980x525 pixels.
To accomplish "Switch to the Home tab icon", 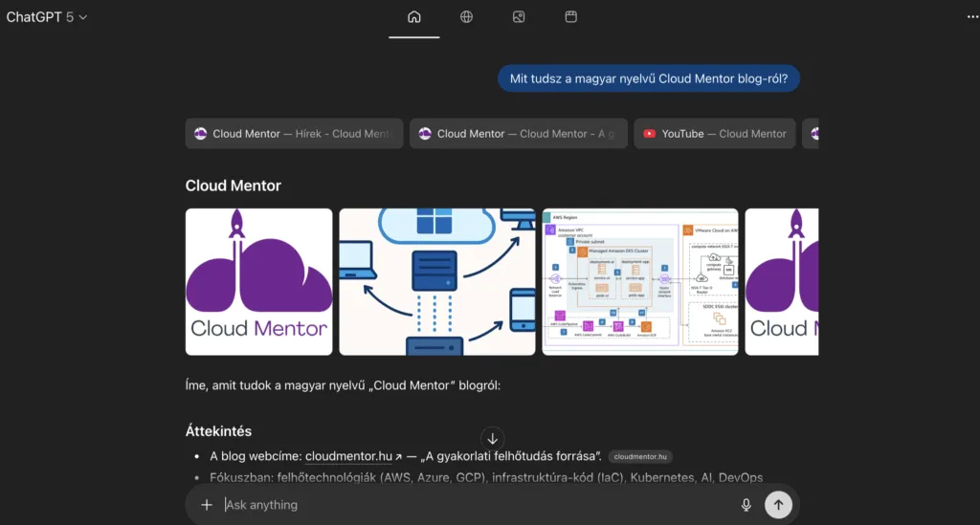I will coord(413,17).
